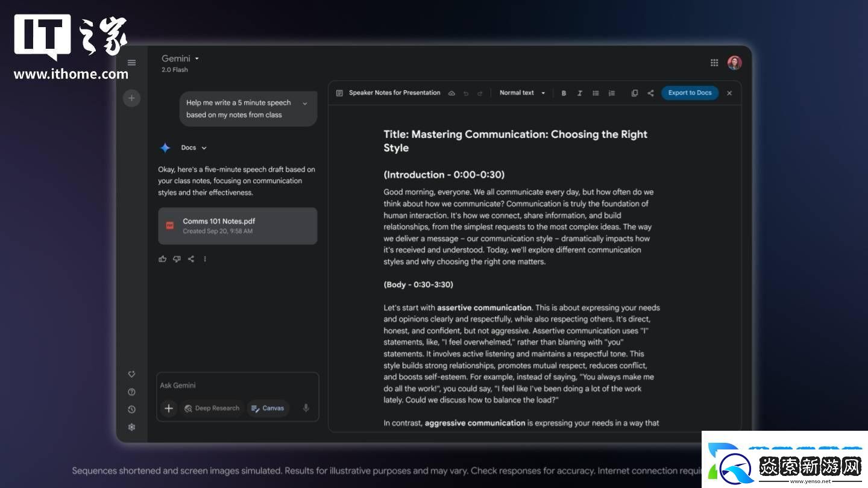Click the thumbs down feedback icon
This screenshot has width=868, height=488.
coord(177,259)
